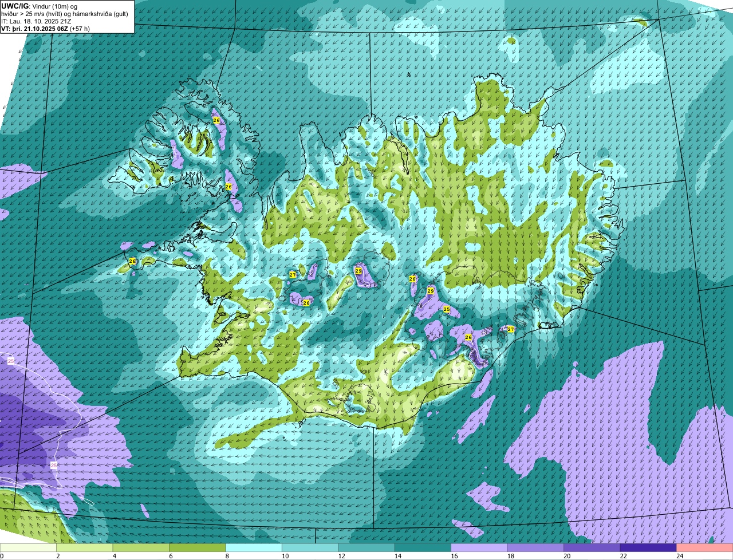Image resolution: width=733 pixels, height=560 pixels.
Task: Select the 10–12 m/s legend swatch
Action: pos(310,547)
